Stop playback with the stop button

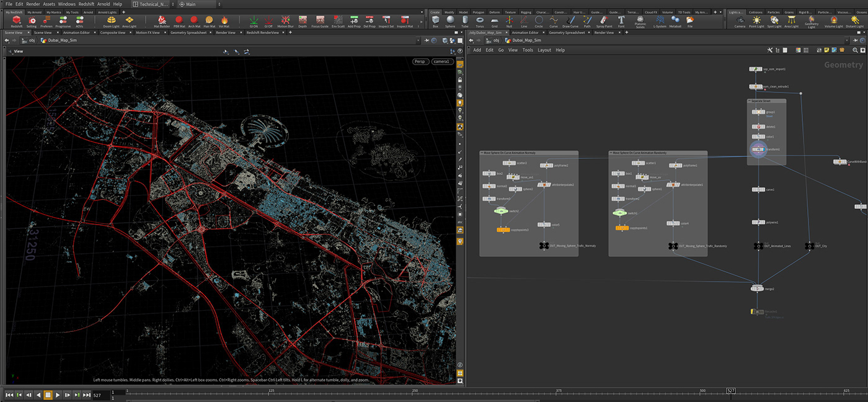[48, 395]
